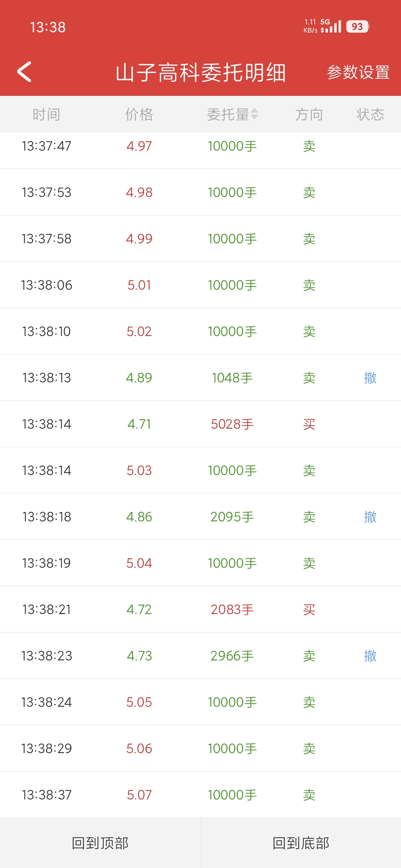
Task: Tap the 山子高科委托明细 page title
Action: [201, 72]
